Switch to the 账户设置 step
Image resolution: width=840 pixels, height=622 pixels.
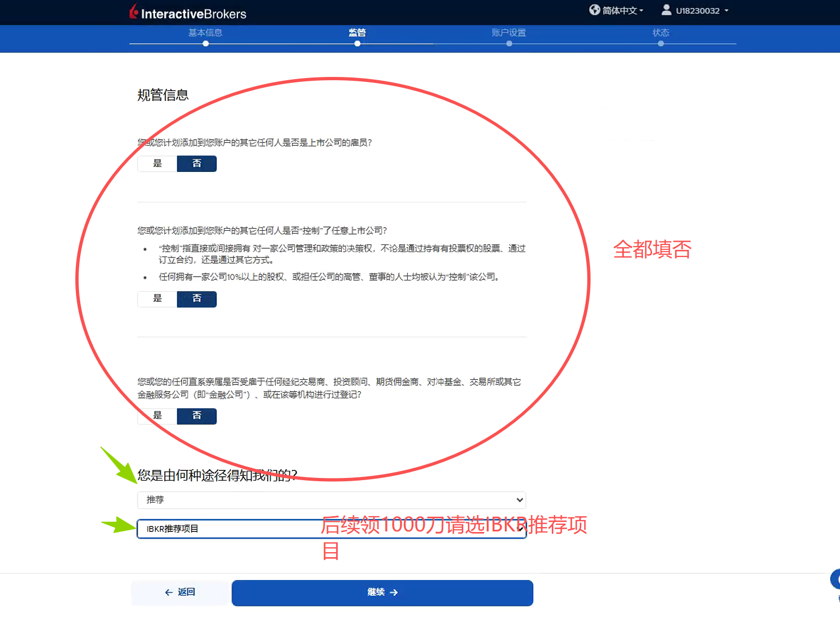tap(509, 33)
